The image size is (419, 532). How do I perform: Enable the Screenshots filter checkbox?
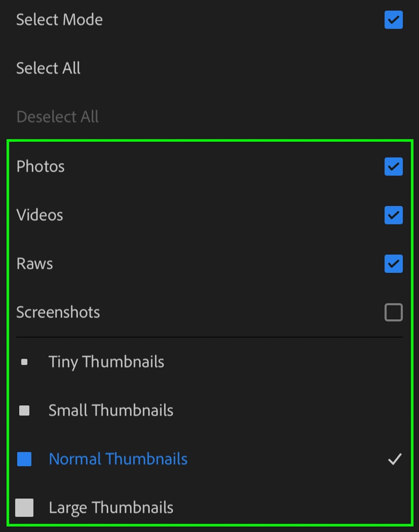tap(393, 312)
